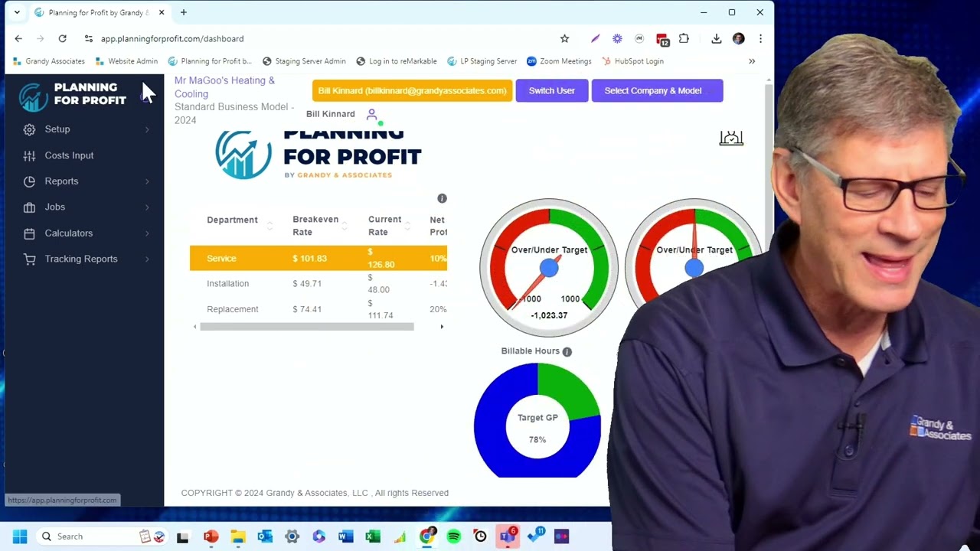Show hidden bookmarks with the double chevron
The width and height of the screenshot is (980, 551).
[752, 61]
